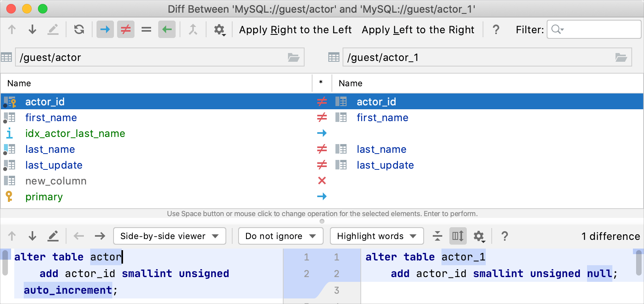Viewport: 644px width, 304px height.
Task: Open the diff settings gear in top toolbar
Action: (219, 30)
